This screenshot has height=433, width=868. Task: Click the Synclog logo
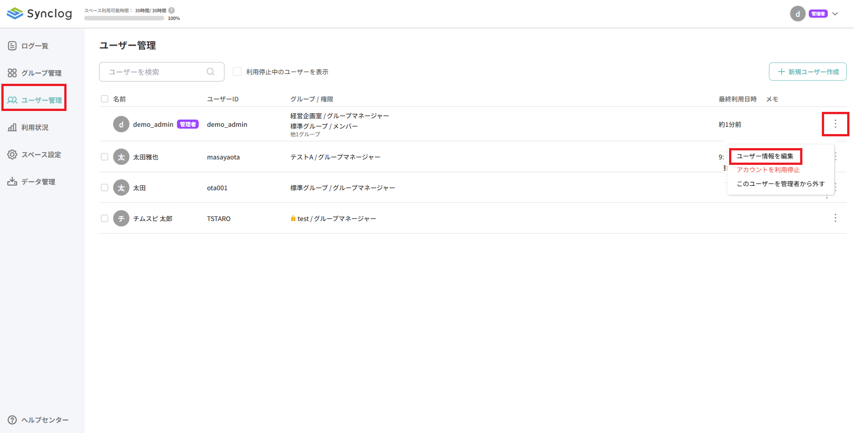click(39, 14)
